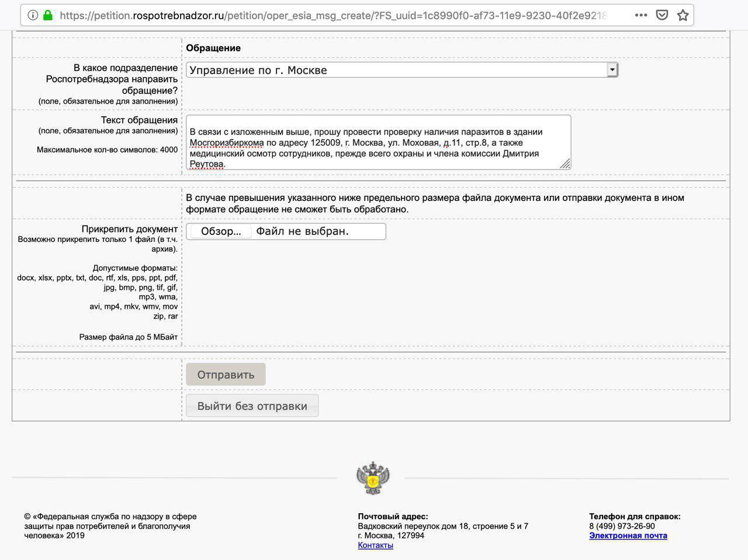The image size is (748, 560).
Task: Click the text area resize grip corner
Action: click(x=565, y=164)
